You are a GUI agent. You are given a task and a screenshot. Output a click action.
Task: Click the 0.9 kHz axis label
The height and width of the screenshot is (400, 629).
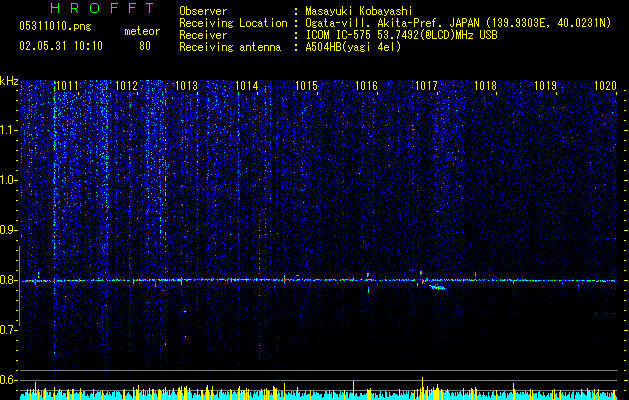pyautogui.click(x=9, y=230)
